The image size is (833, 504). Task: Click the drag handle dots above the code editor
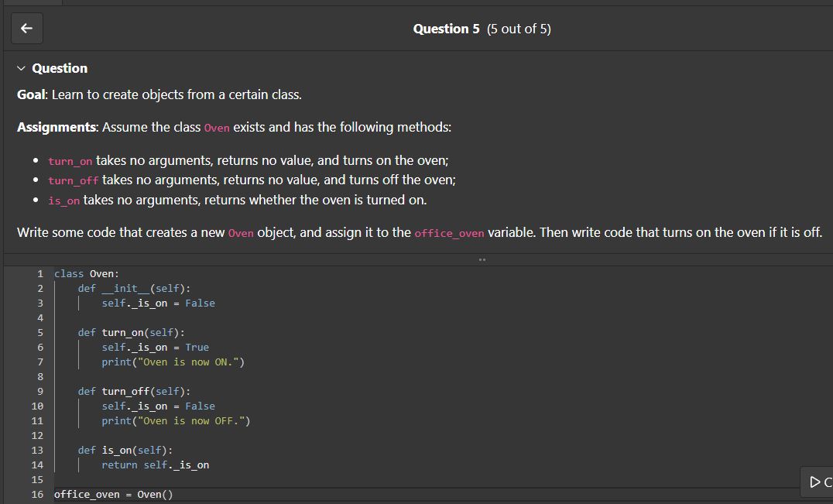pyautogui.click(x=482, y=259)
